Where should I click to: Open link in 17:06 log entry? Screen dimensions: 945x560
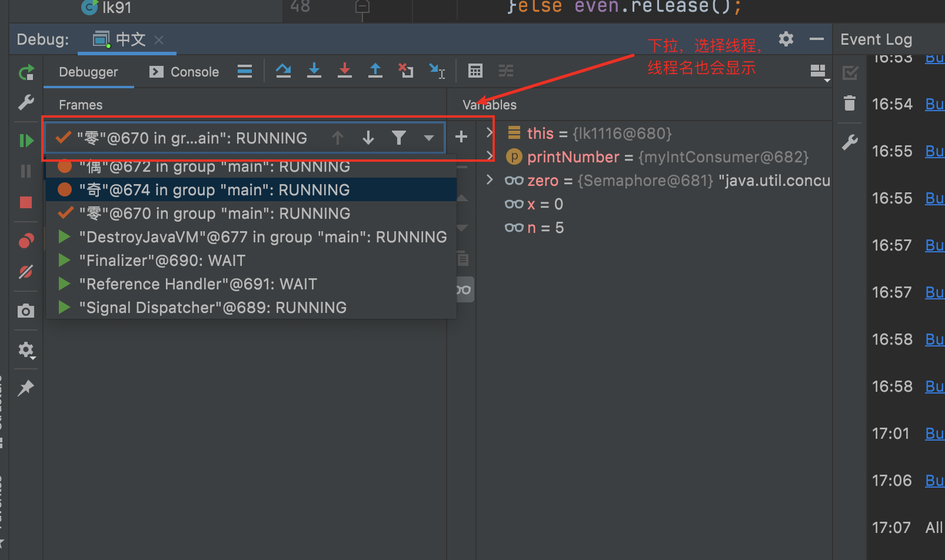pyautogui.click(x=934, y=481)
